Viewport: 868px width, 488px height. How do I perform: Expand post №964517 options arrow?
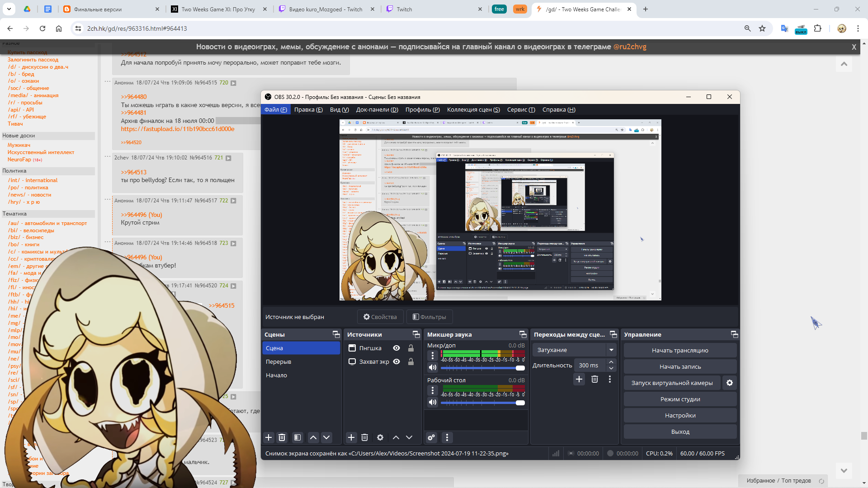pyautogui.click(x=233, y=201)
